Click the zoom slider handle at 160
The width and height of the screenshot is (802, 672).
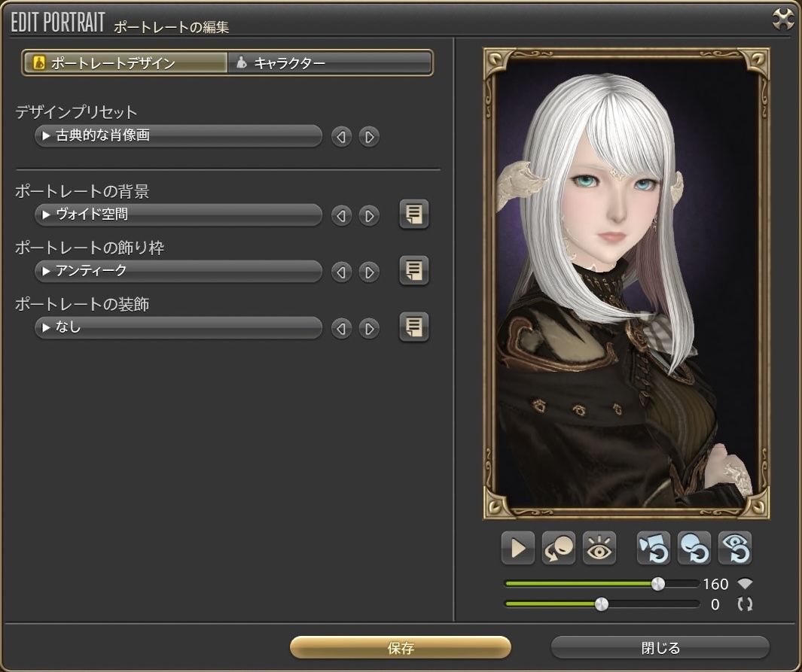pos(658,584)
